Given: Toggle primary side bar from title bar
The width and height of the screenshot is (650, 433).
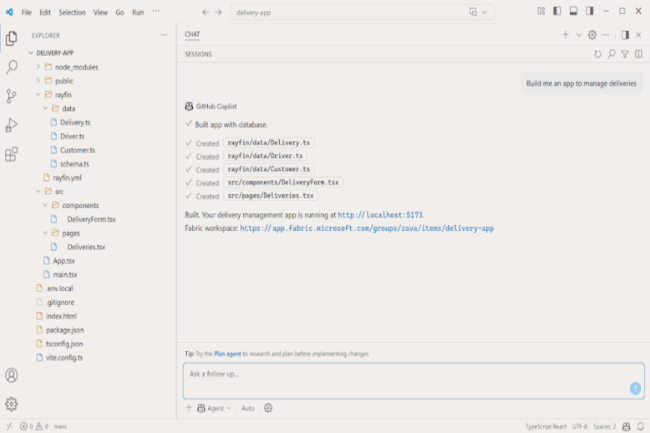Looking at the screenshot, I should tap(557, 11).
